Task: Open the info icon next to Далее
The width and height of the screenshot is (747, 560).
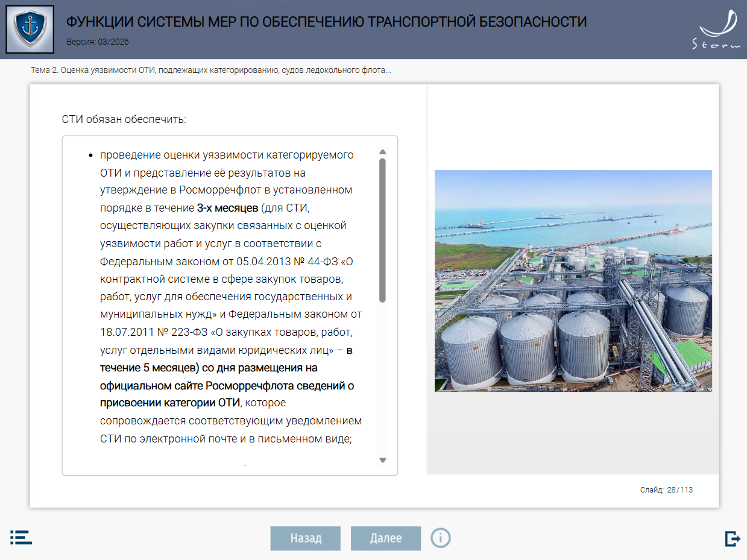Action: [x=440, y=538]
